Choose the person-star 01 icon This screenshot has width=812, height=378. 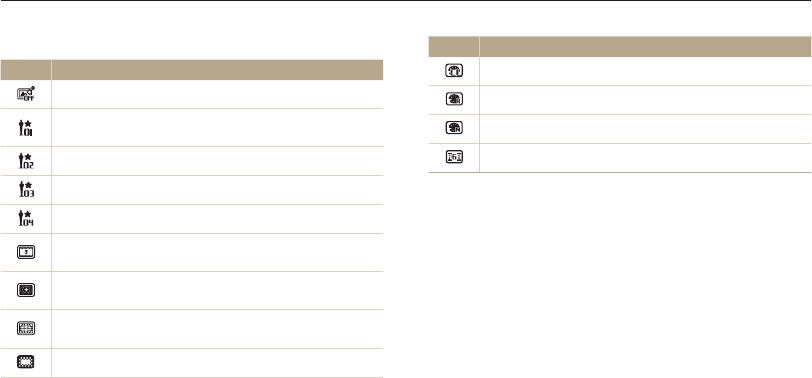25,127
